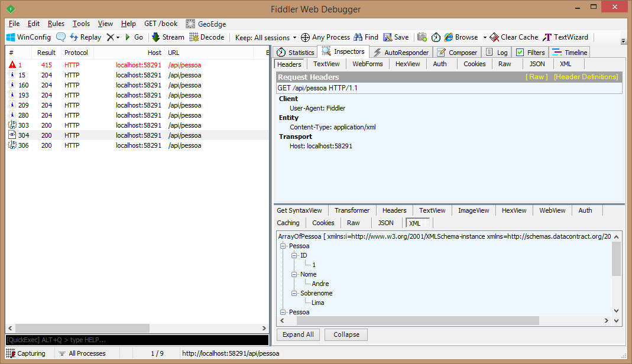Viewport: 632px width, 364px height.
Task: Select session 280 in the list
Action: pos(137,116)
